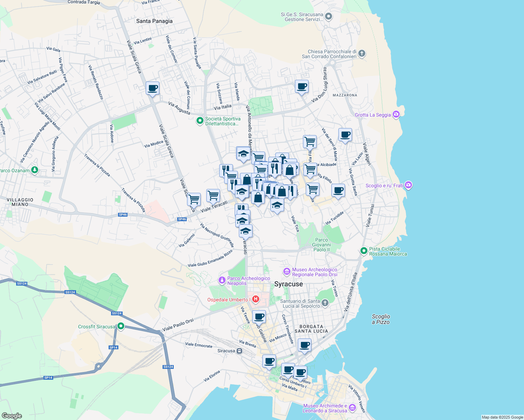The image size is (524, 420).
Task: Click the Viale Giulio Emanuele Rizzo label
Action: [x=210, y=259]
